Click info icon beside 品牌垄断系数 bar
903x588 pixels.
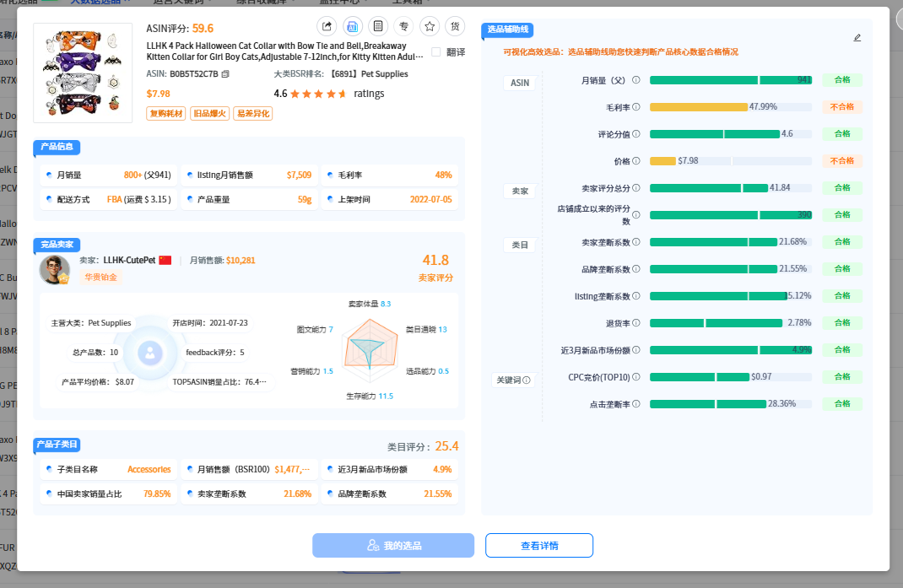[635, 269]
